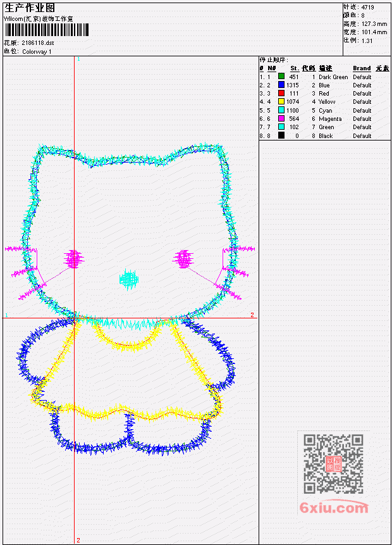392x545 pixels.
Task: Click the 'Red' description cell
Action: coord(324,94)
